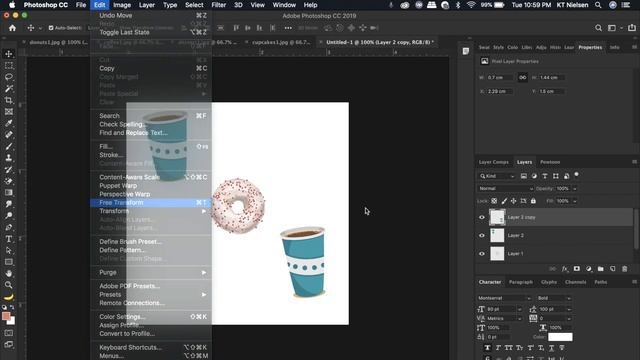Screen dimensions: 640x360
Task: Toggle the Auto-Select checkbox
Action: pyautogui.click(x=51, y=28)
